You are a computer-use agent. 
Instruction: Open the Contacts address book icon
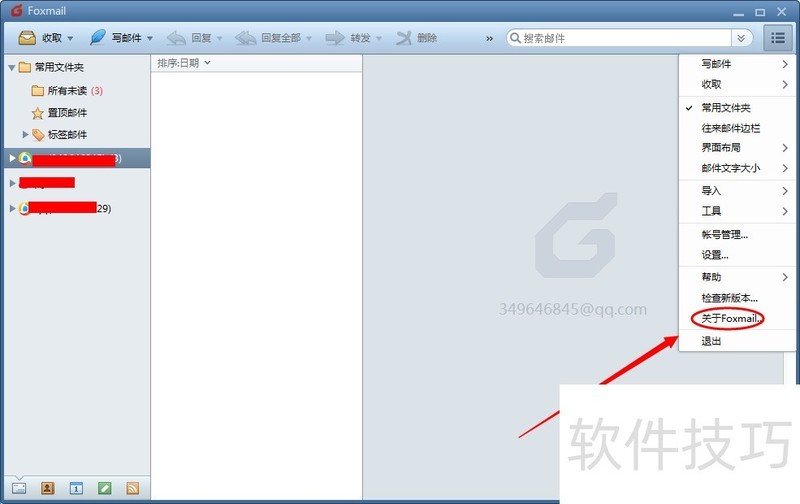click(x=47, y=488)
